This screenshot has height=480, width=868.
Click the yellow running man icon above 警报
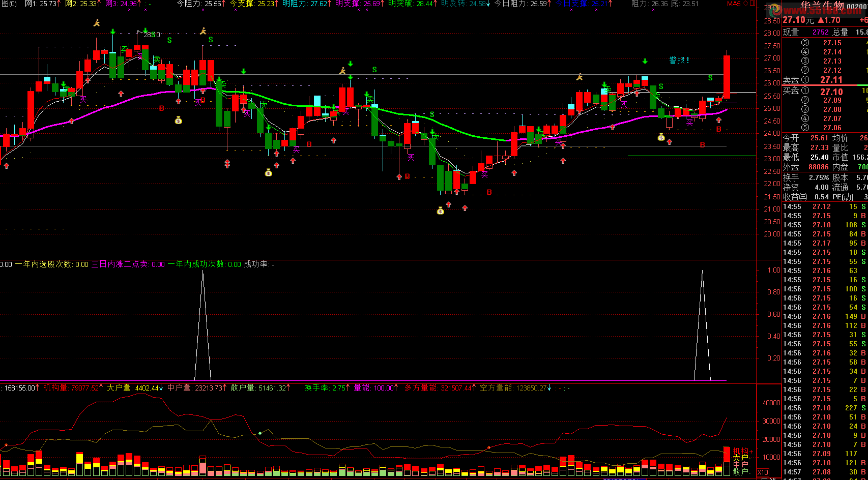(x=579, y=77)
